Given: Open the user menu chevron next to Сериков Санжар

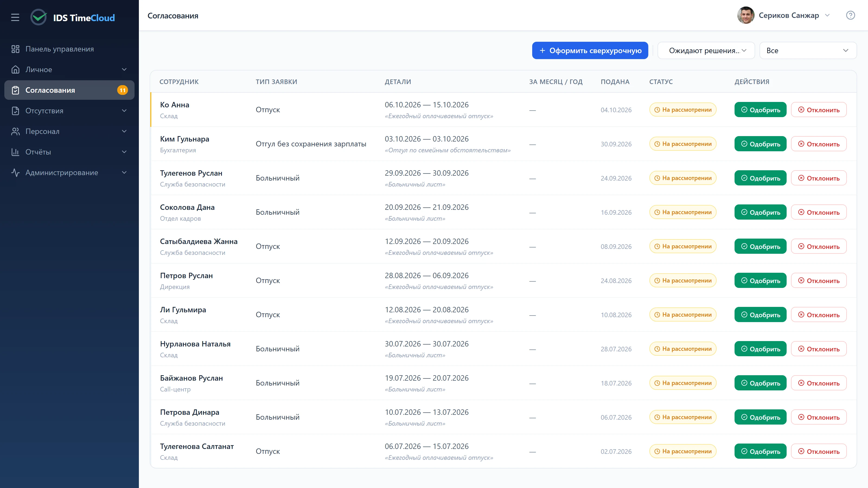Looking at the screenshot, I should click(827, 15).
